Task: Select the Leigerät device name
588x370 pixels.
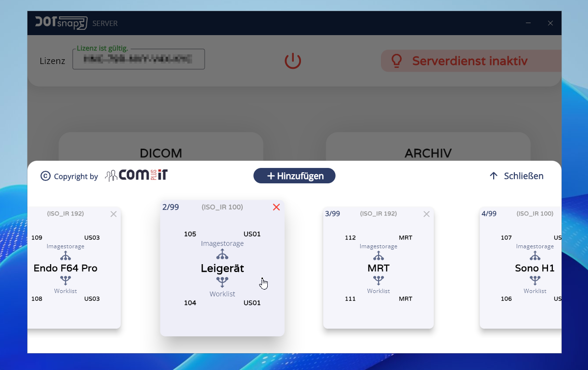Action: [222, 268]
